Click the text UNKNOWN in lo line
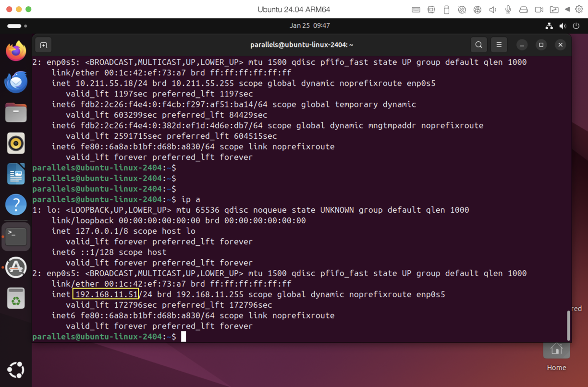The width and height of the screenshot is (588, 387). (337, 210)
